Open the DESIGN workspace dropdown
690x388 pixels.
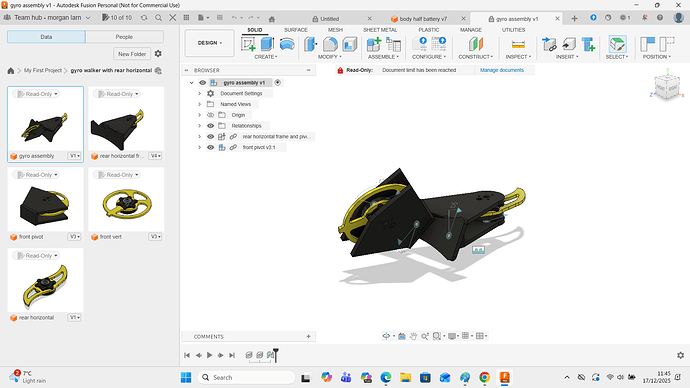click(x=209, y=43)
